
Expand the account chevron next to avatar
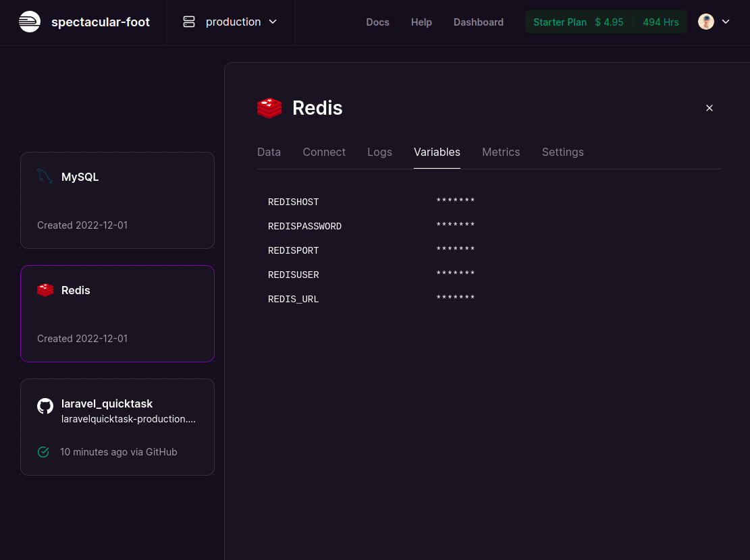click(726, 22)
